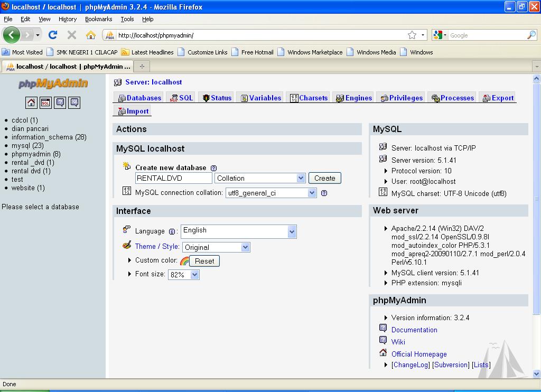
Task: Select the cdcol (1) database
Action: (x=24, y=120)
